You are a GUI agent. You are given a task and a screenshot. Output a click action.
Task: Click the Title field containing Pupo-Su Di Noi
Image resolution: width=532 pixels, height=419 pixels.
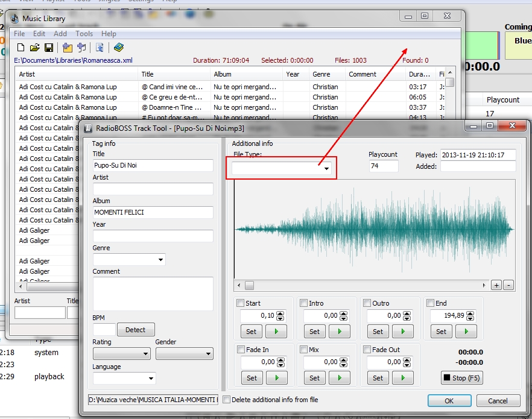pyautogui.click(x=153, y=165)
